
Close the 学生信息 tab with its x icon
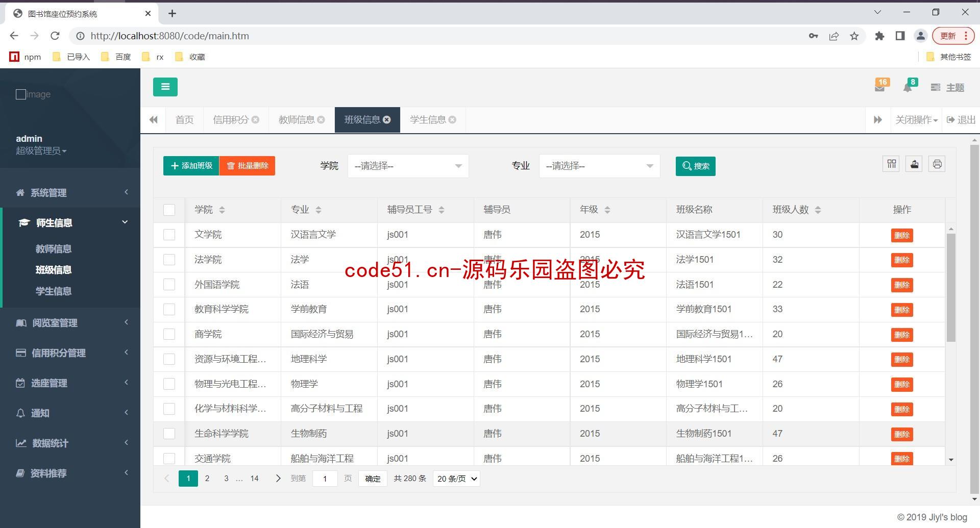(x=452, y=120)
